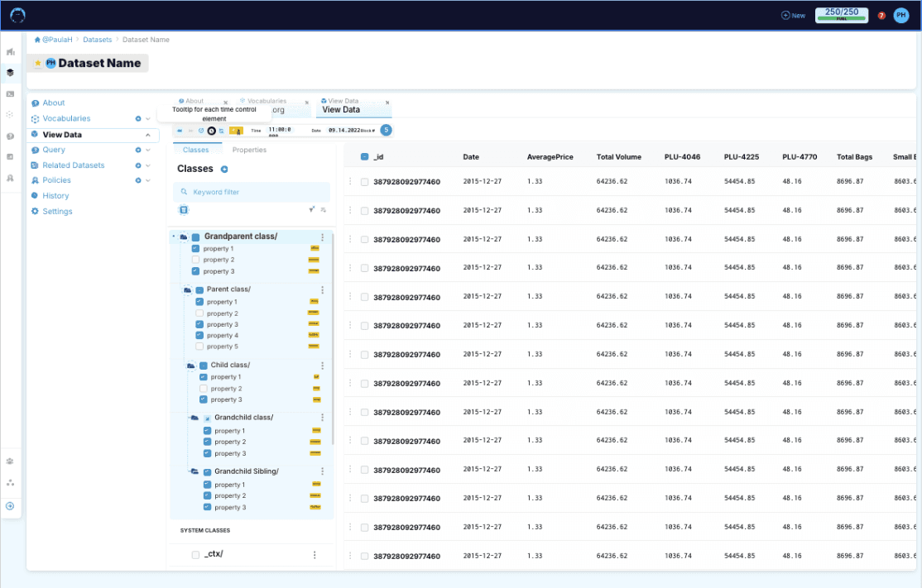This screenshot has height=588, width=922.
Task: Collapse Child class folder node
Action: point(191,366)
